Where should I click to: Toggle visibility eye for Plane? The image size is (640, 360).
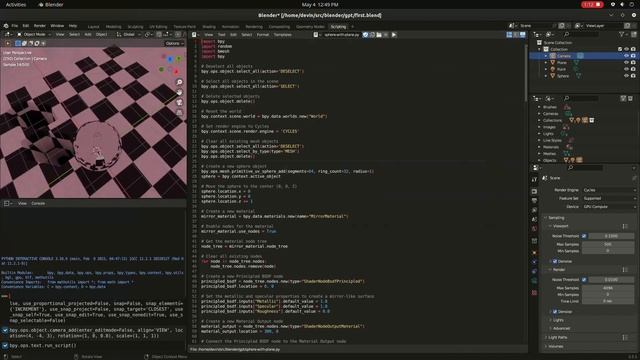coord(626,62)
